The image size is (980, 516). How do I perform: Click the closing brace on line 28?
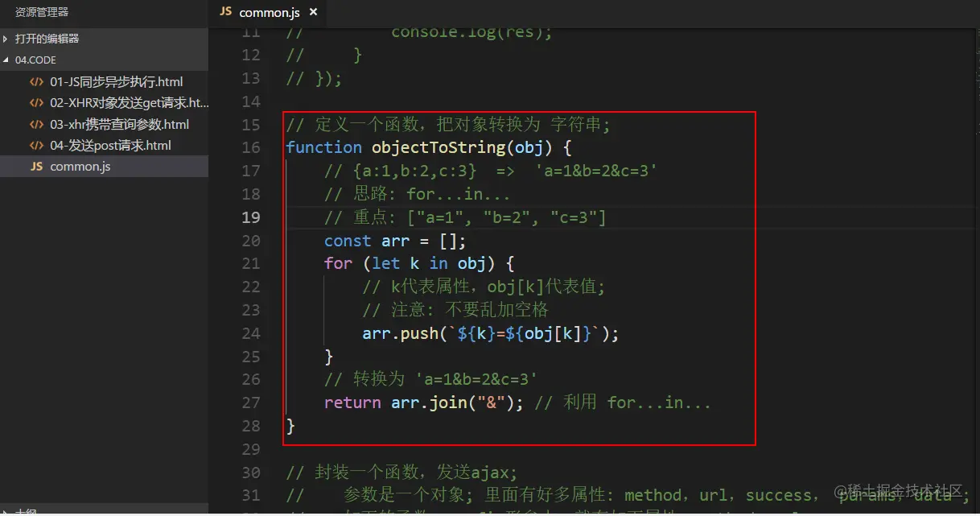tap(291, 426)
